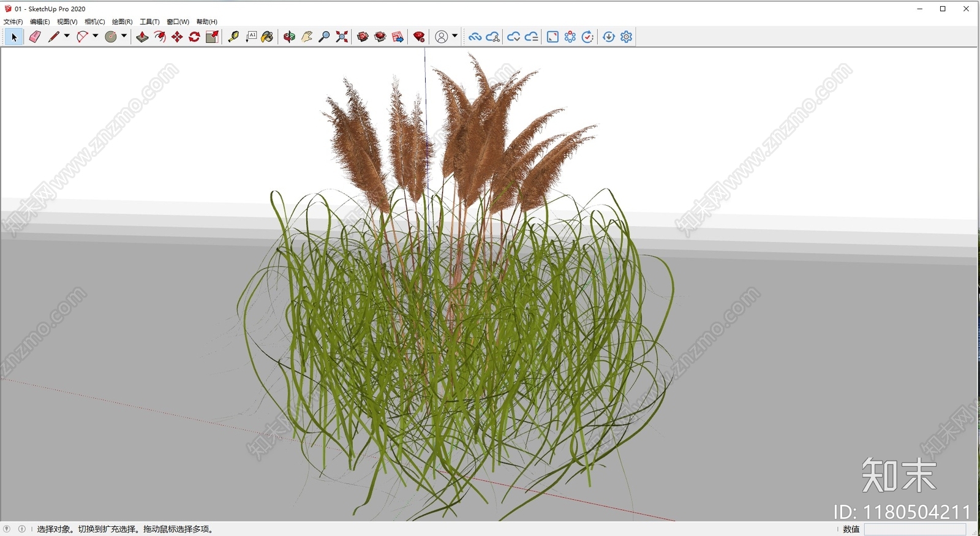The height and width of the screenshot is (536, 980).
Task: Select the Text label tool
Action: [x=251, y=37]
